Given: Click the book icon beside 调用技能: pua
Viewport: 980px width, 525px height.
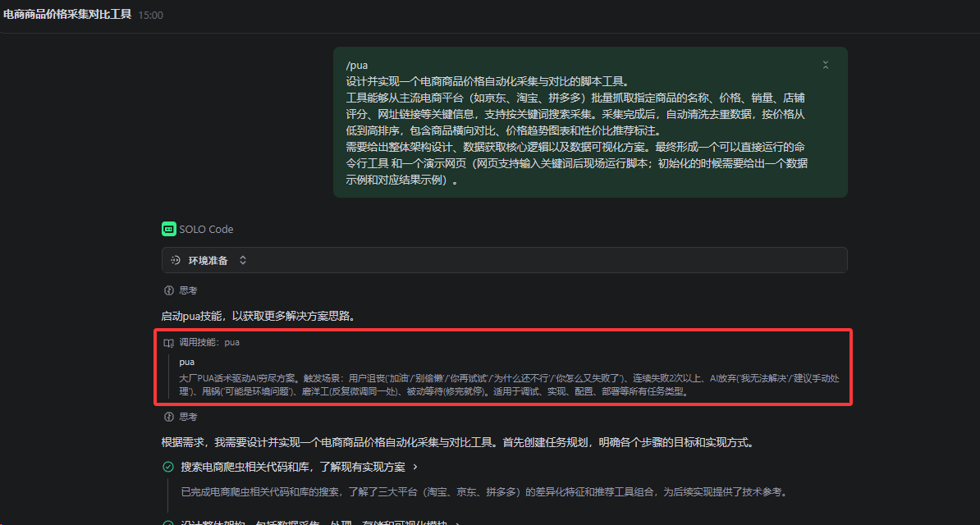Looking at the screenshot, I should [171, 342].
